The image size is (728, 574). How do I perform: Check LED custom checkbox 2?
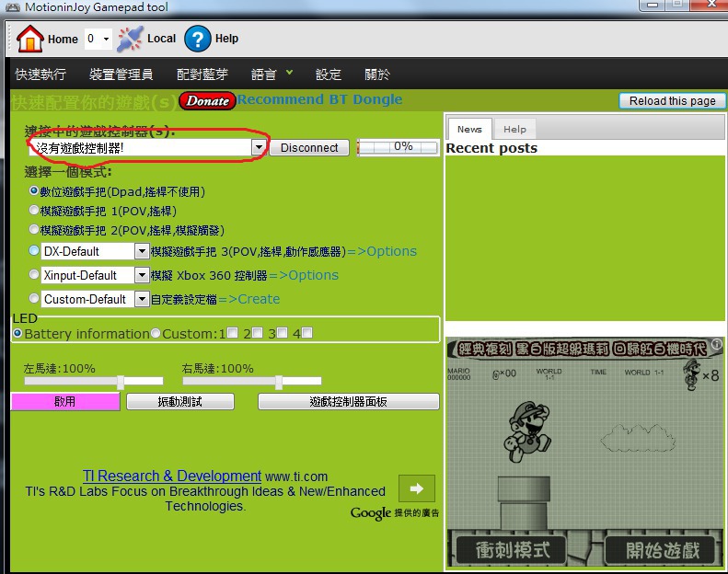(257, 333)
